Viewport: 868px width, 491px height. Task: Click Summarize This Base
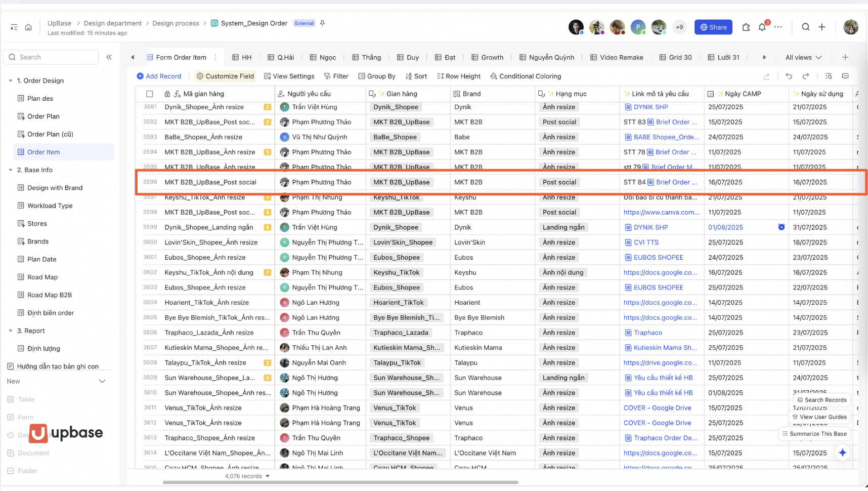click(814, 434)
